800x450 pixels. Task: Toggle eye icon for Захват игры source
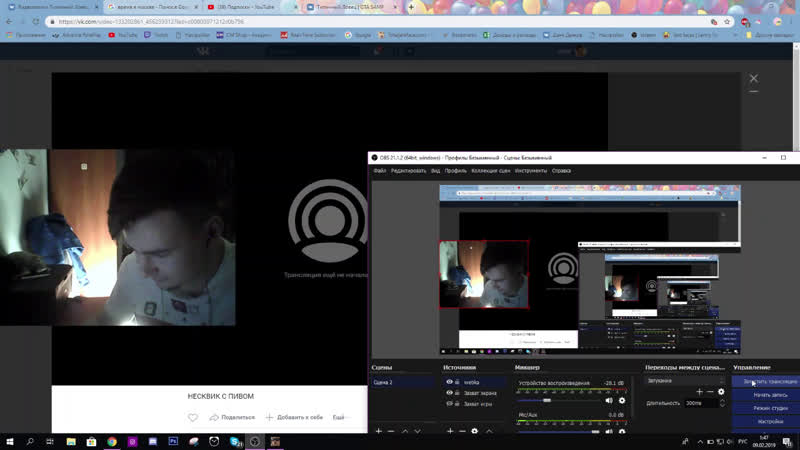[x=449, y=404]
